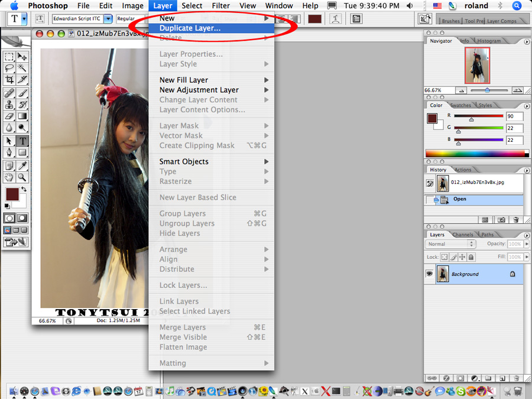Select the Zoom magnifier tool
The image size is (532, 399).
22,177
